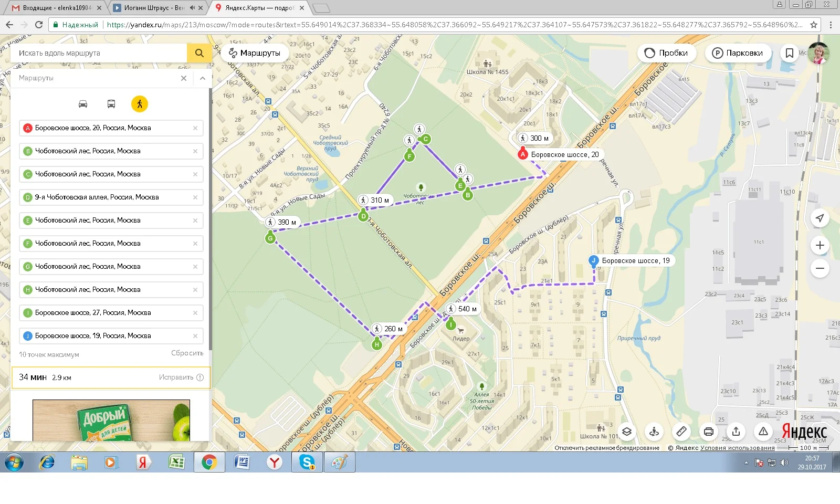
Task: Open the bookmarks icon on map
Action: click(x=789, y=53)
